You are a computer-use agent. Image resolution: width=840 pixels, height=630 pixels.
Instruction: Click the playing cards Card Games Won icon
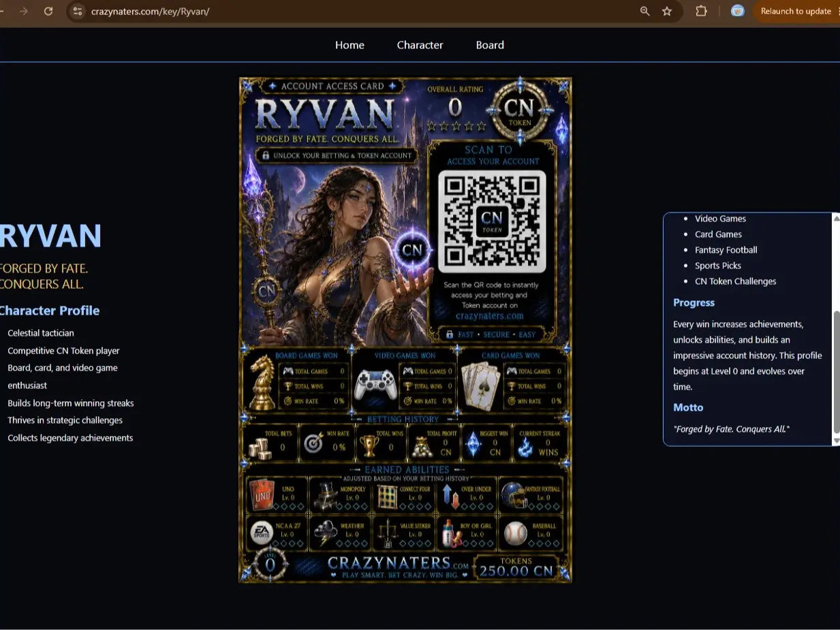(481, 385)
